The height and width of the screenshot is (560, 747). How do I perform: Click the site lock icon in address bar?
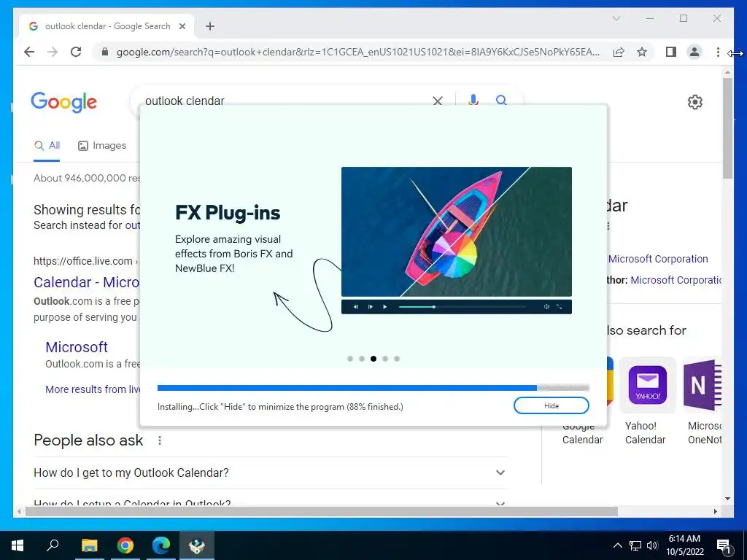coord(105,52)
